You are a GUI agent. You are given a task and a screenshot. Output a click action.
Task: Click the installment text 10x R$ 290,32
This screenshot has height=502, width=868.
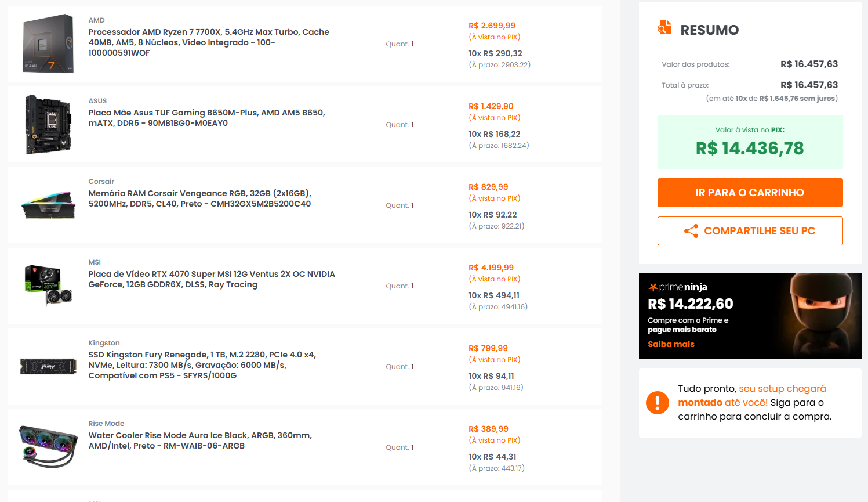(x=495, y=53)
